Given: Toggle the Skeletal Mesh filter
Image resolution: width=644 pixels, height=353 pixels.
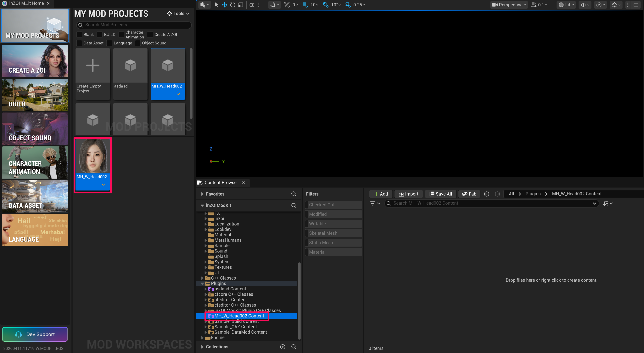Looking at the screenshot, I should click(333, 233).
